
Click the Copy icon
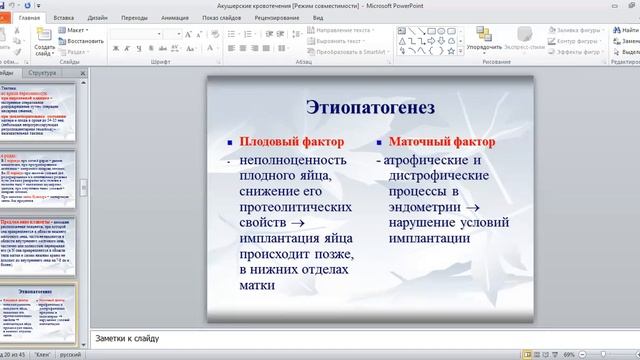point(17,41)
